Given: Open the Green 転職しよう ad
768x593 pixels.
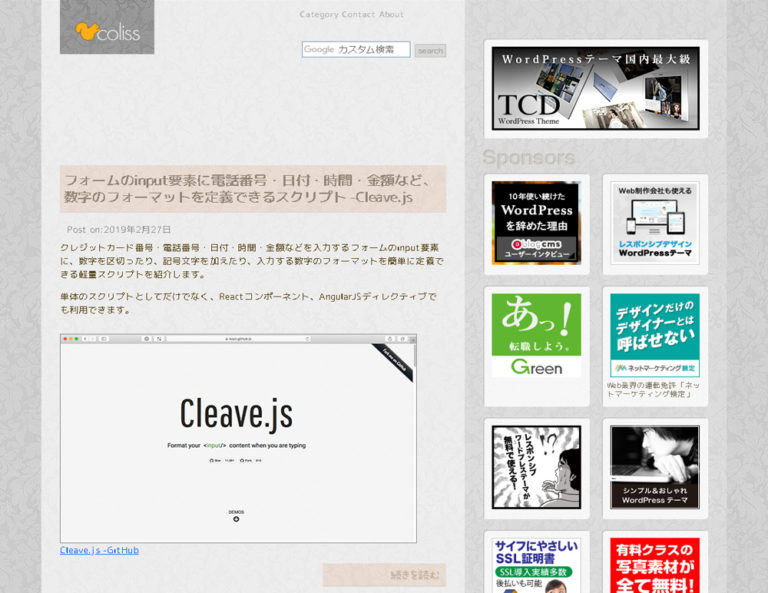Looking at the screenshot, I should click(x=536, y=335).
